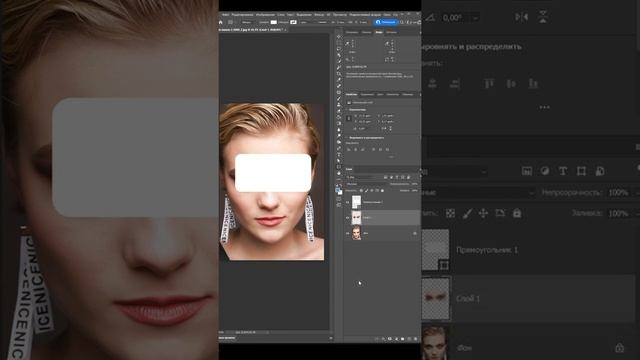The image size is (640, 360).
Task: Open the Изображение menu
Action: click(x=265, y=15)
